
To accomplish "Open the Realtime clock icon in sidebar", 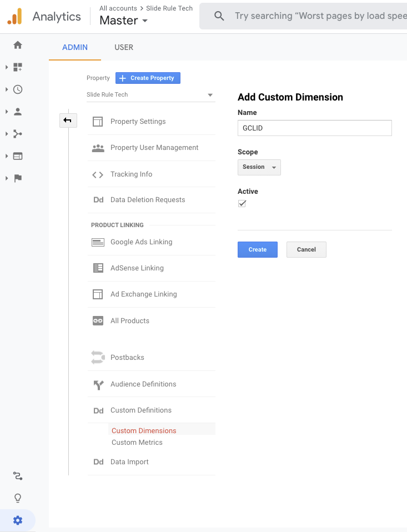I will click(18, 89).
